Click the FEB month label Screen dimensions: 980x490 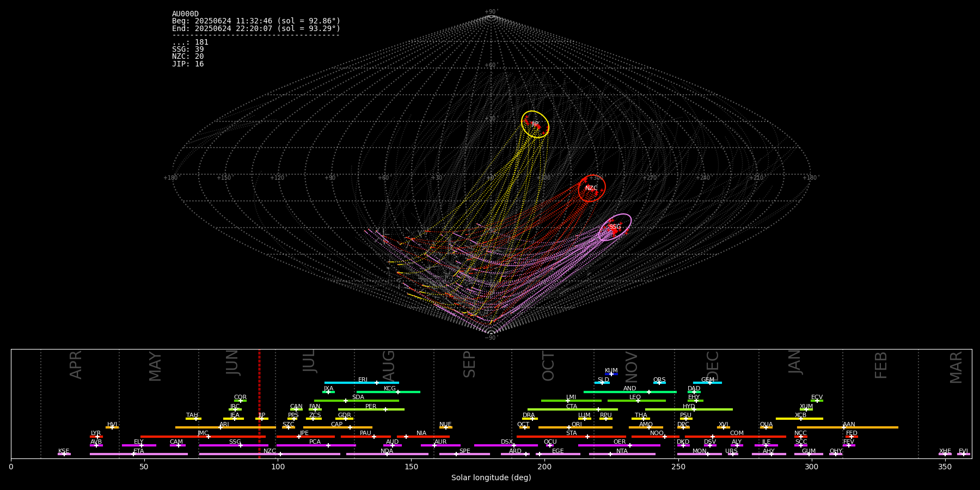pos(881,365)
